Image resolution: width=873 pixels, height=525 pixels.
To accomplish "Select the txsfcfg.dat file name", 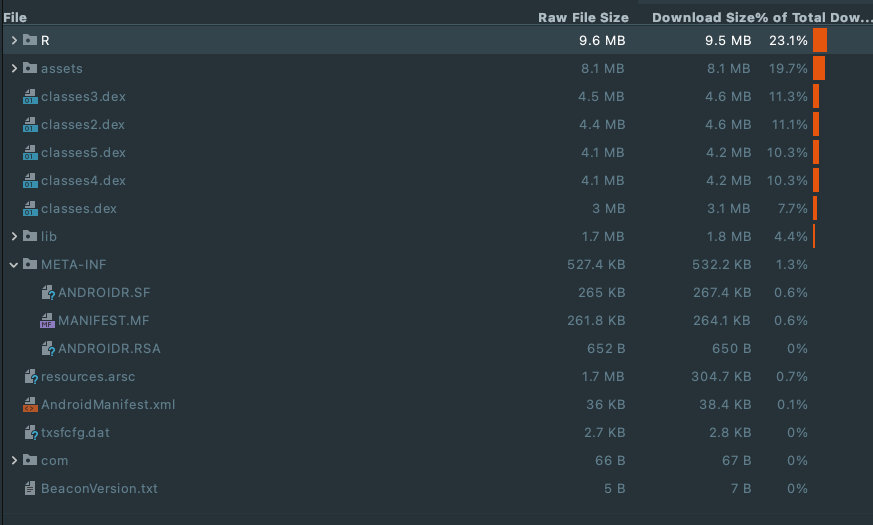I will click(x=75, y=433).
